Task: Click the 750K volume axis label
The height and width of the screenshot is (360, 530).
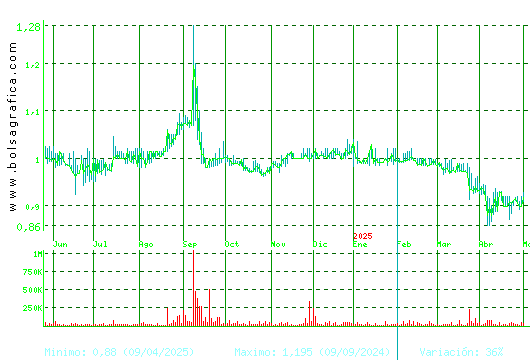Action: [32, 272]
